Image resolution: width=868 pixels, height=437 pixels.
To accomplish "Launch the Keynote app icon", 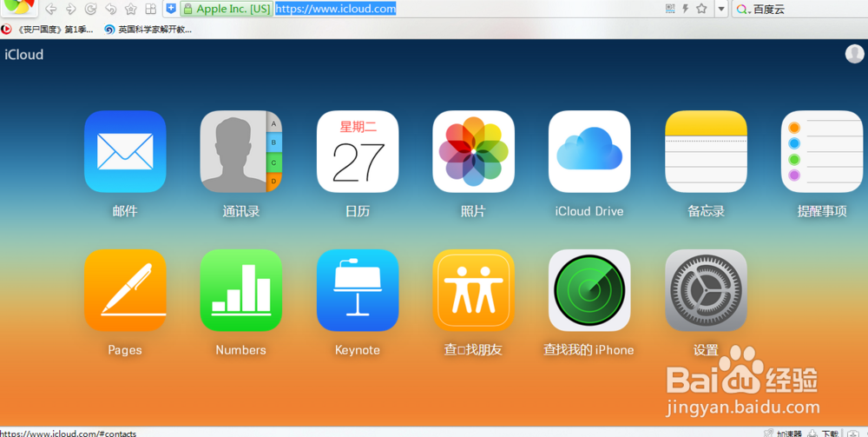I will 358,290.
